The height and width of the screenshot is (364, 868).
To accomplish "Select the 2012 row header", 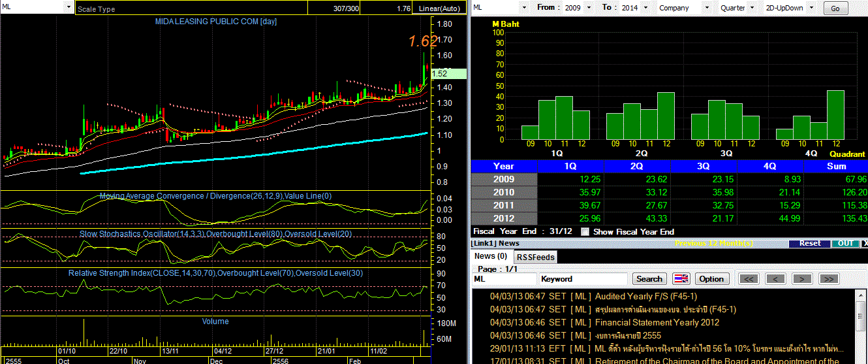I will click(x=504, y=218).
